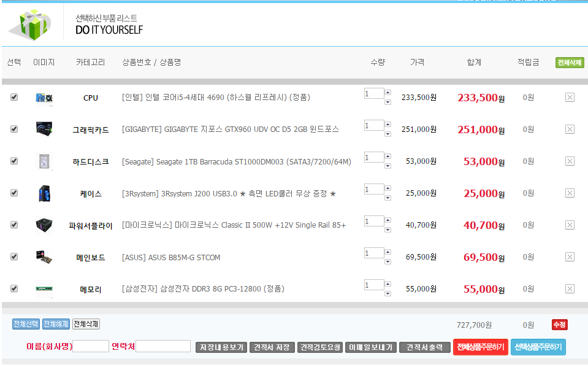This screenshot has width=588, height=367.
Task: Click the white 전체삭제 button below the list
Action: click(86, 324)
